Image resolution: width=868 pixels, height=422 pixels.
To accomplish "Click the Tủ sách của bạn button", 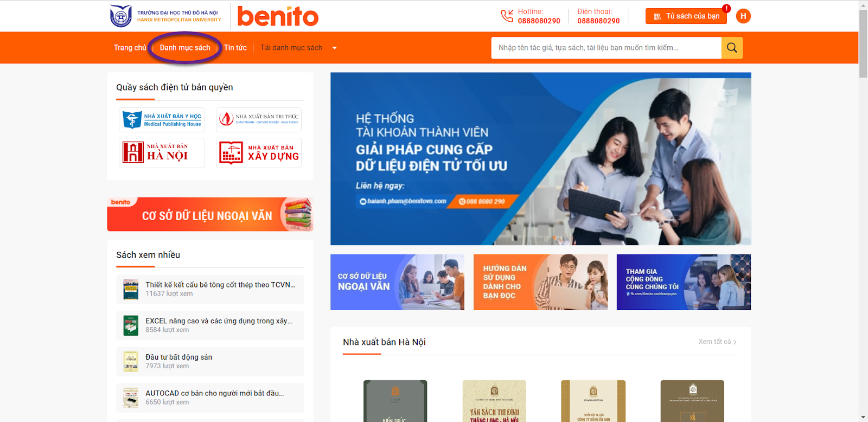I will click(x=686, y=16).
